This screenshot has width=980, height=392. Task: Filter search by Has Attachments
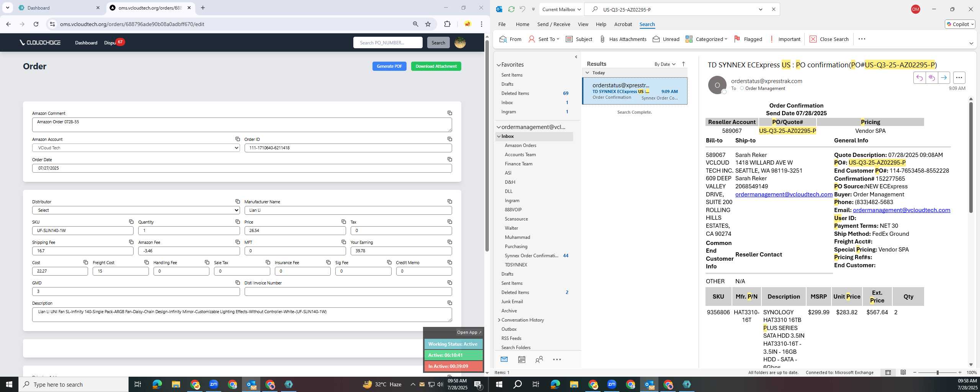[623, 39]
